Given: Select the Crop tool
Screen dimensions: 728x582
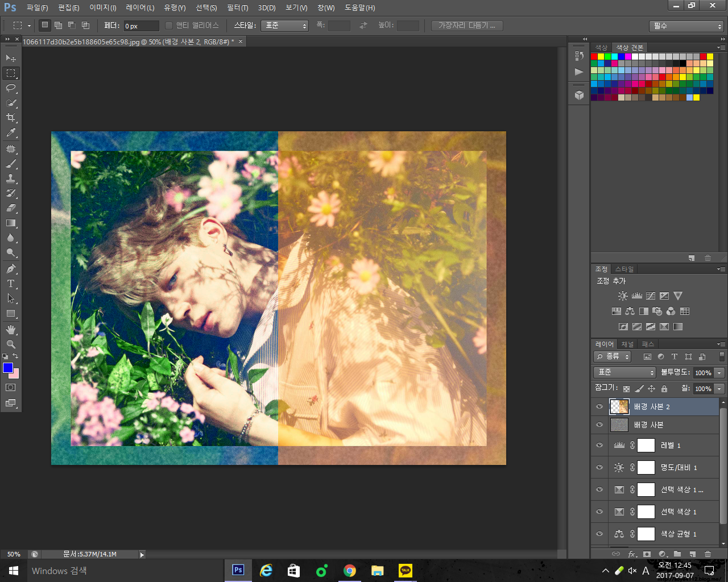Looking at the screenshot, I should [11, 118].
